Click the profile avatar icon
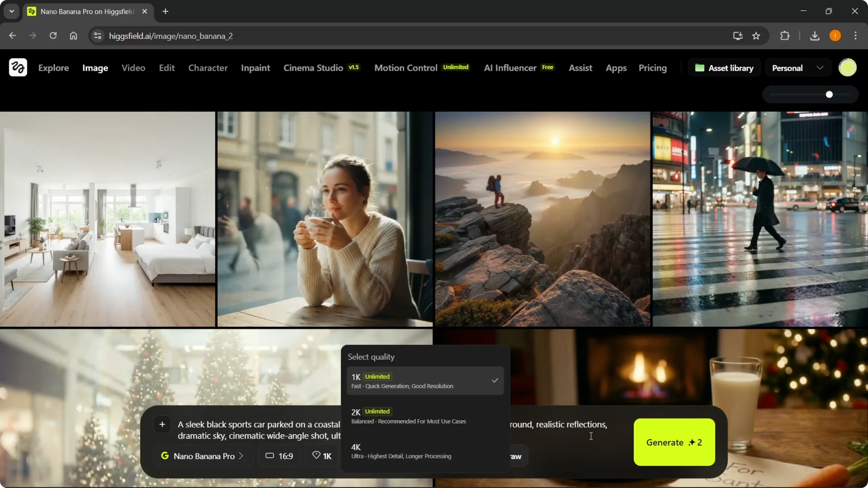This screenshot has height=488, width=868. click(x=848, y=67)
